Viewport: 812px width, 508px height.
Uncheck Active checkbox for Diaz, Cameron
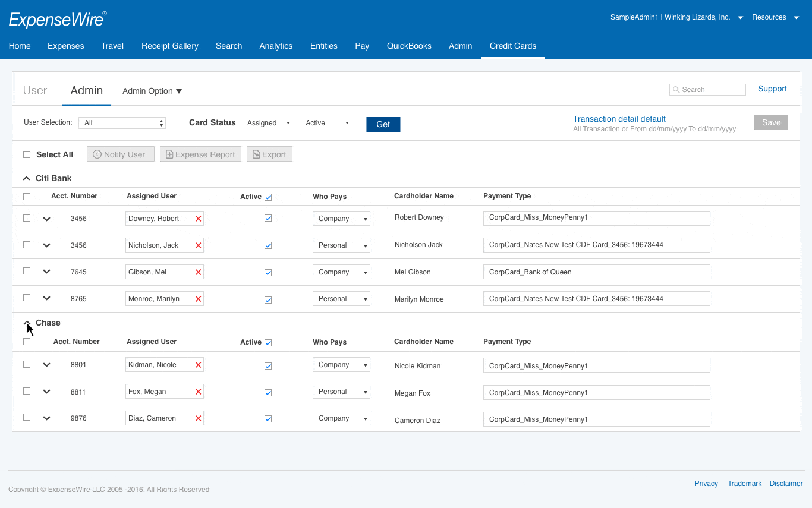click(x=268, y=419)
